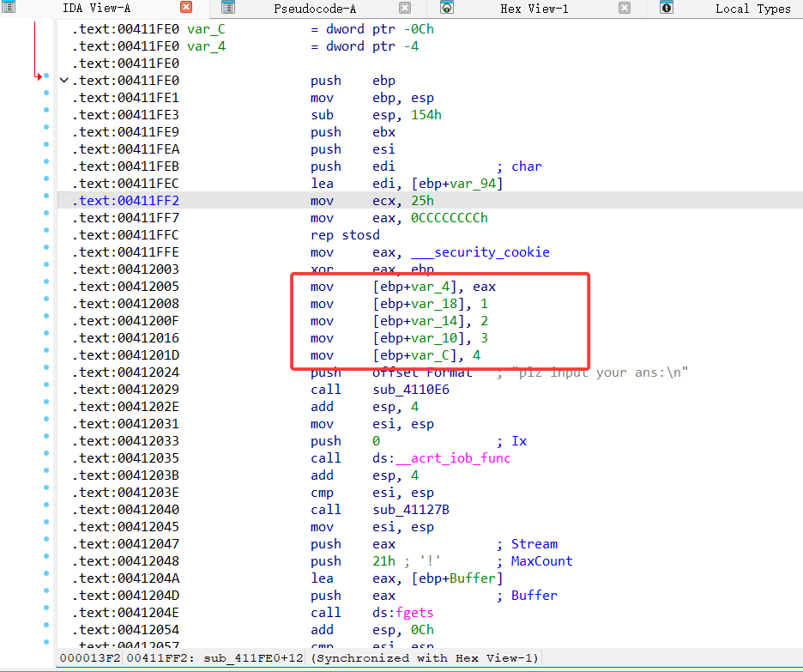Toggle breakpoint dot at address 00412029
Image resolution: width=803 pixels, height=672 pixels.
46,384
